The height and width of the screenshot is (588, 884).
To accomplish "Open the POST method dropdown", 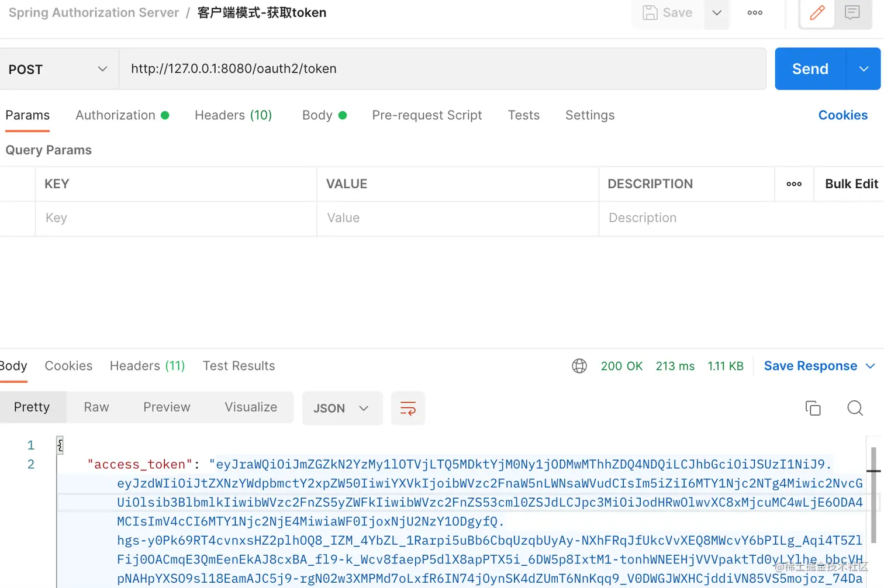I will 58,69.
